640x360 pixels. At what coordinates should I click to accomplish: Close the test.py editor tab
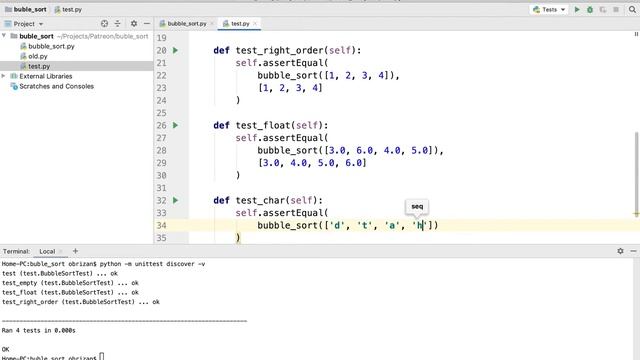click(255, 24)
